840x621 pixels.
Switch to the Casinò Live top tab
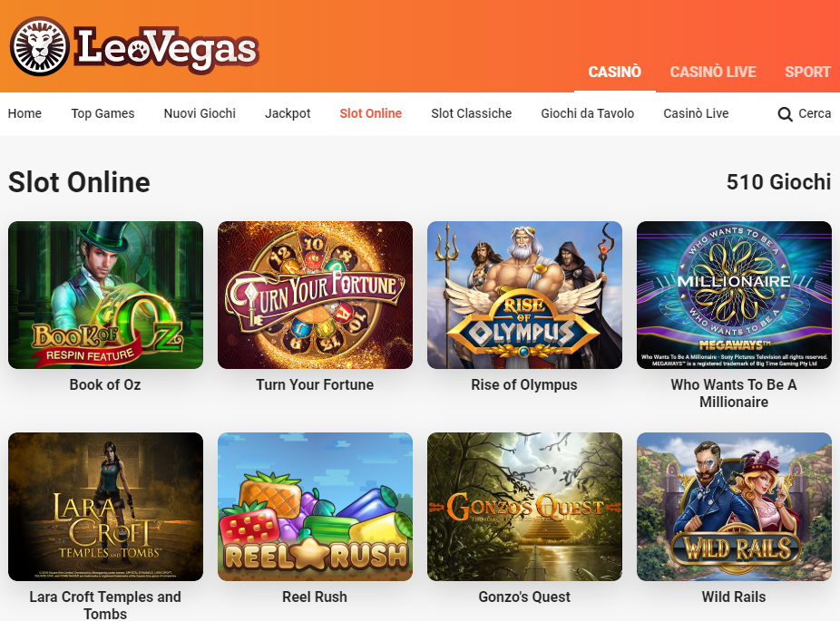point(713,72)
